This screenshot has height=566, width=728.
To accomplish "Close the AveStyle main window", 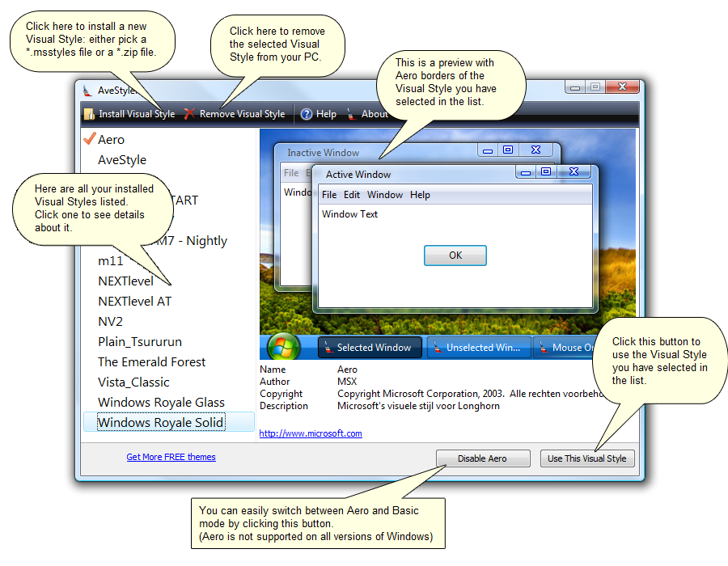I will click(x=623, y=87).
